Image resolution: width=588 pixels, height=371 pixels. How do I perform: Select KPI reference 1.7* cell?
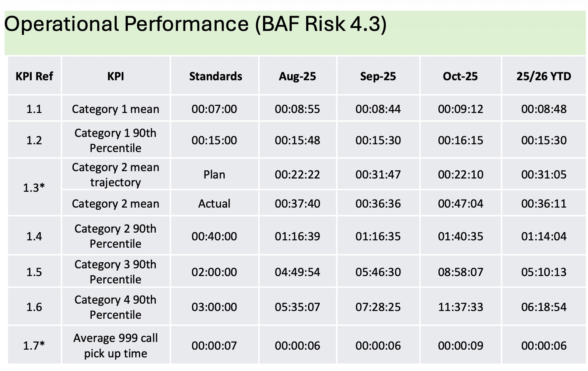coord(34,346)
